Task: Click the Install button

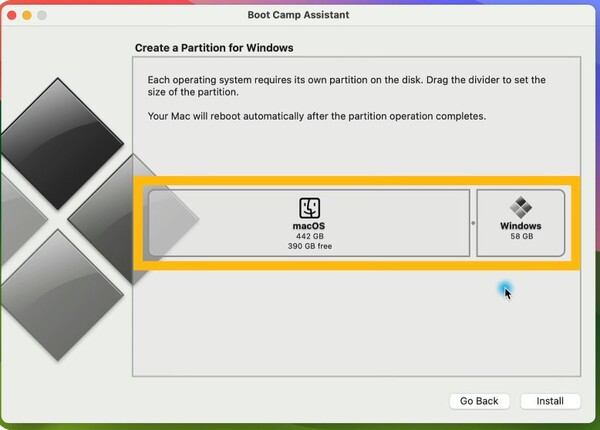Action: coord(550,401)
